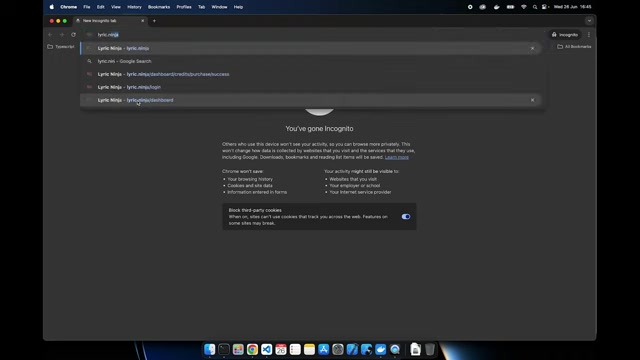Select the lyric.ninja/dashboard suggestion
This screenshot has height=360, width=640.
[x=310, y=100]
